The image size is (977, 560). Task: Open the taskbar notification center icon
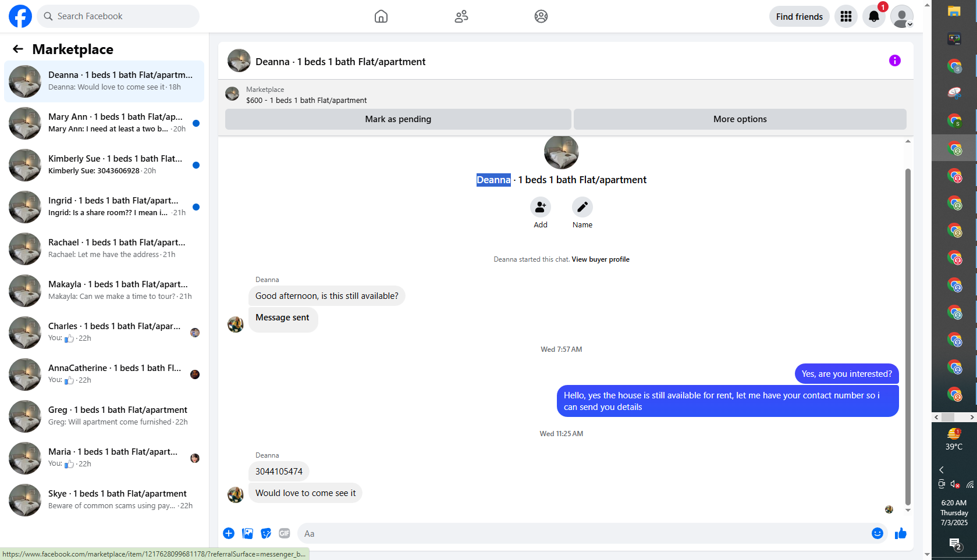pos(955,544)
